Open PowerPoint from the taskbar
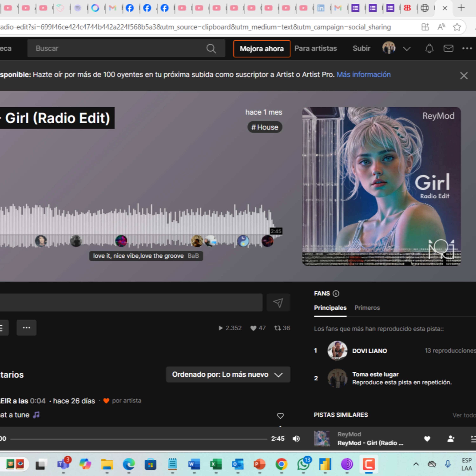 point(259,464)
